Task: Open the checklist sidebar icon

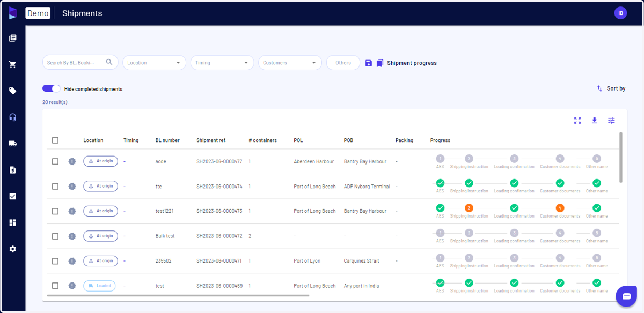Action: tap(13, 196)
